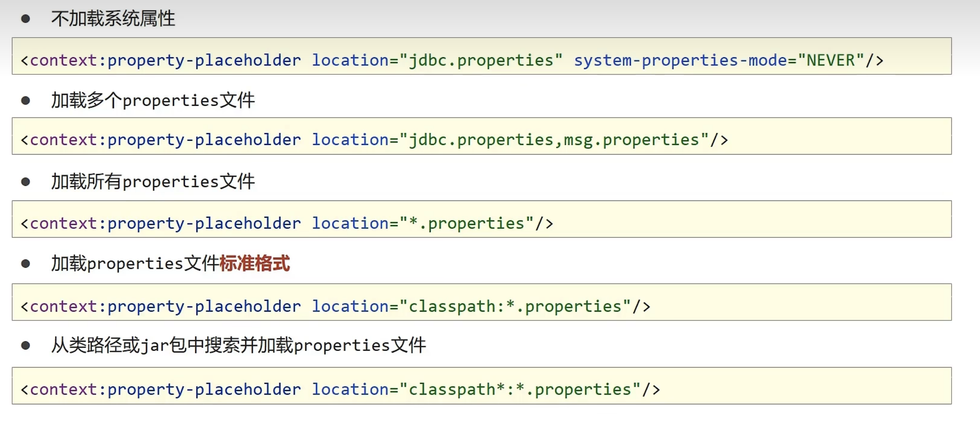The height and width of the screenshot is (421, 980).
Task: Click the red text '标准格式'
Action: coord(254,264)
